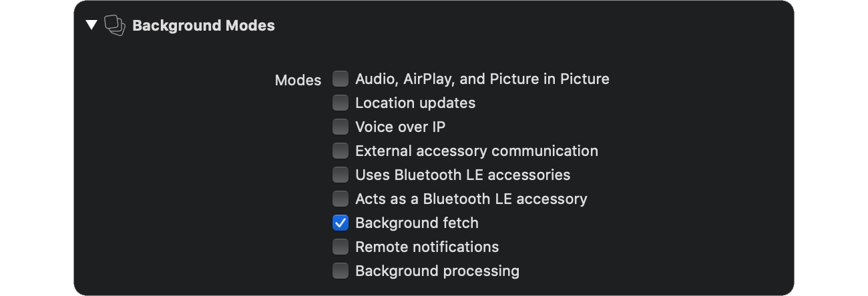Turn on Voice over IP checkbox
The height and width of the screenshot is (296, 868).
341,127
